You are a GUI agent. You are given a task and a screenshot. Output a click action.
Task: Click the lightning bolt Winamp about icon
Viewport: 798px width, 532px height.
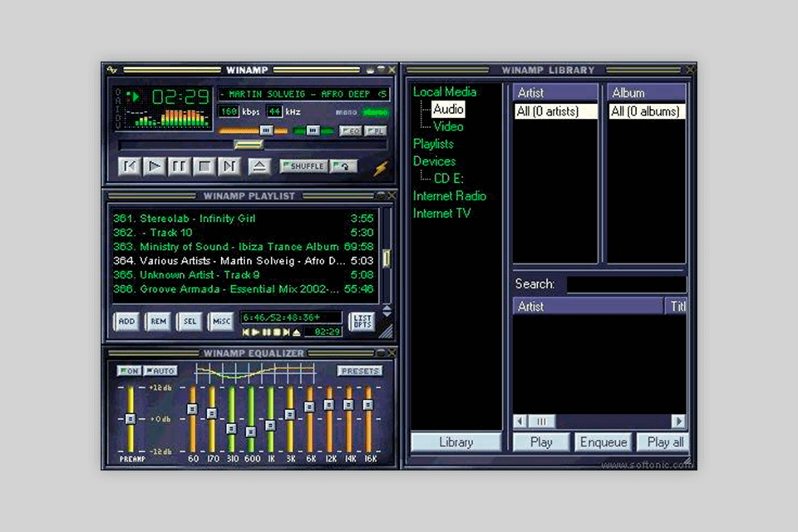[381, 168]
